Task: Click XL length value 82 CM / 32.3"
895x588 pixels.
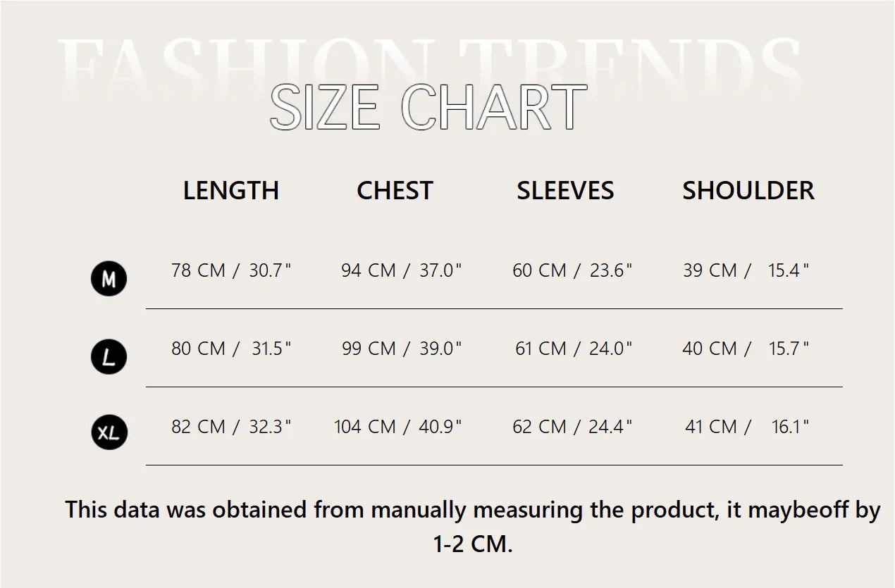Action: (x=231, y=427)
